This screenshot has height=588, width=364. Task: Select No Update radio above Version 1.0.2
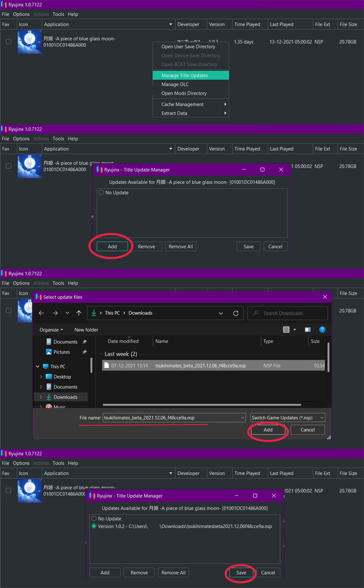tap(94, 519)
